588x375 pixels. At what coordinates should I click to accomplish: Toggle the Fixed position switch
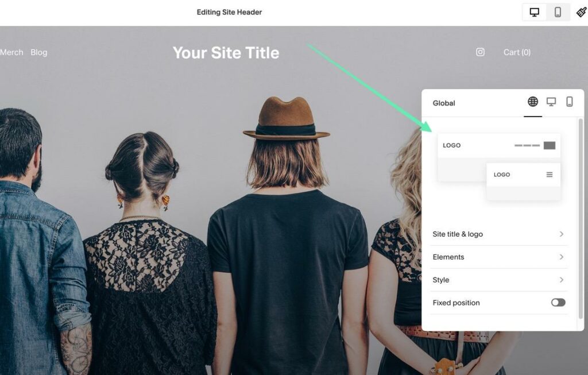click(558, 303)
